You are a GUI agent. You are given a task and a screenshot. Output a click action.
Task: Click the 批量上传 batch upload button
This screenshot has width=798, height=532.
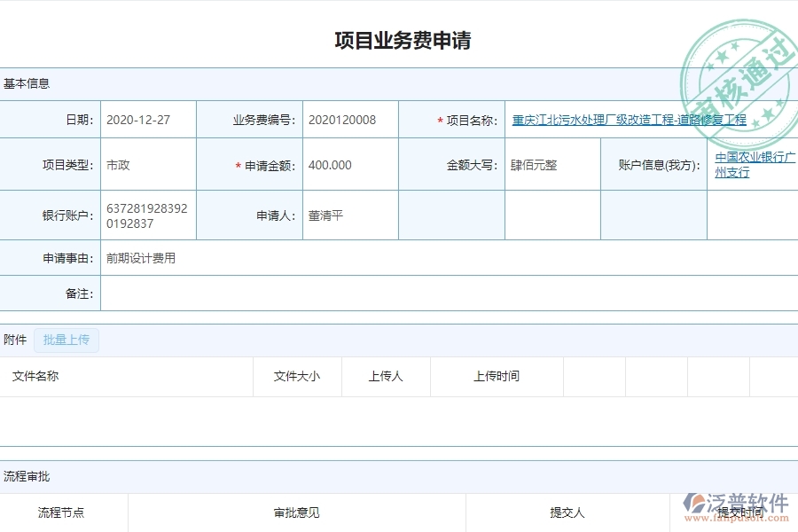click(66, 340)
